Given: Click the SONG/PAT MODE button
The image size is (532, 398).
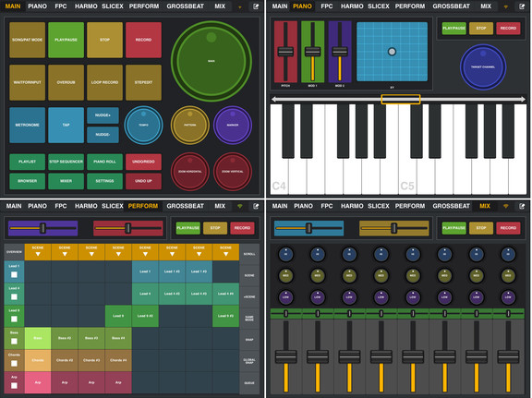Looking at the screenshot, I should pos(27,40).
